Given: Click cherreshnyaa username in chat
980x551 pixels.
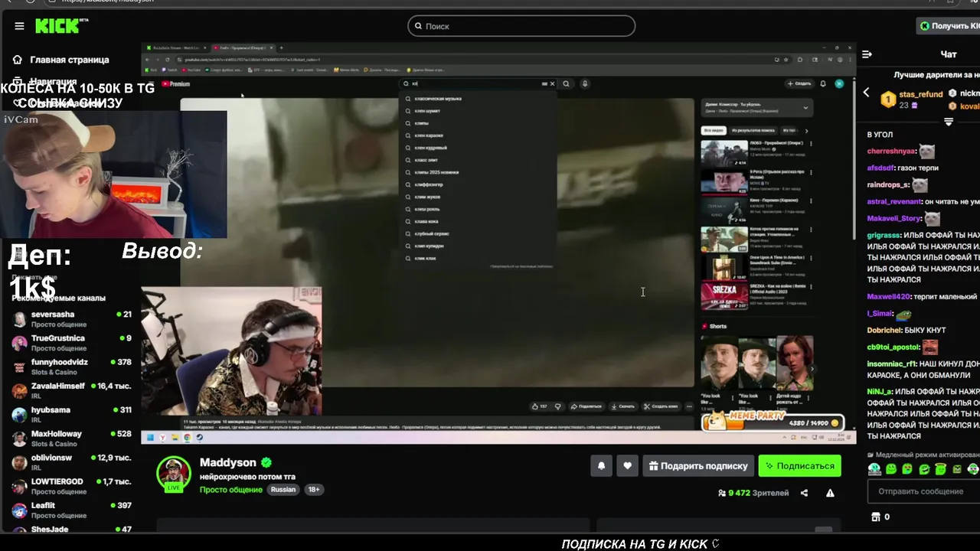Looking at the screenshot, I should (891, 152).
